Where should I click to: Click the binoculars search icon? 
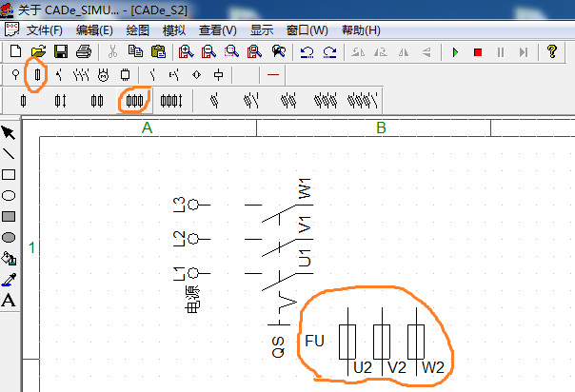pos(278,51)
